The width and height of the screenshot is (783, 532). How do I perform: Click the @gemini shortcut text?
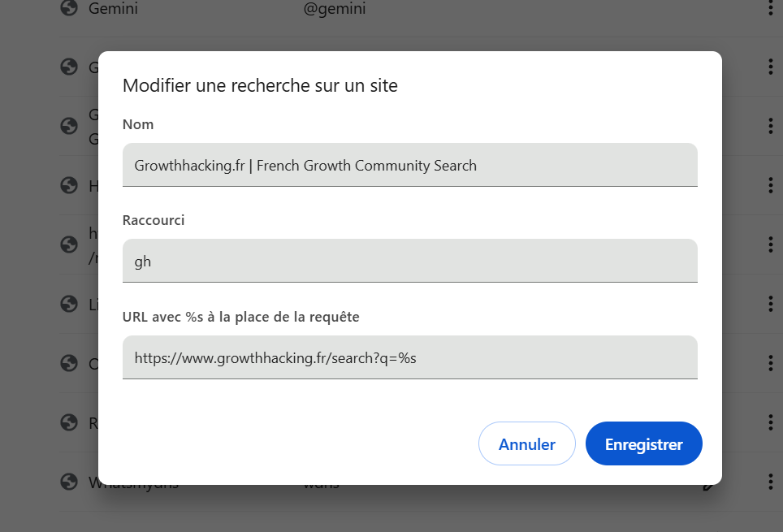pyautogui.click(x=334, y=8)
